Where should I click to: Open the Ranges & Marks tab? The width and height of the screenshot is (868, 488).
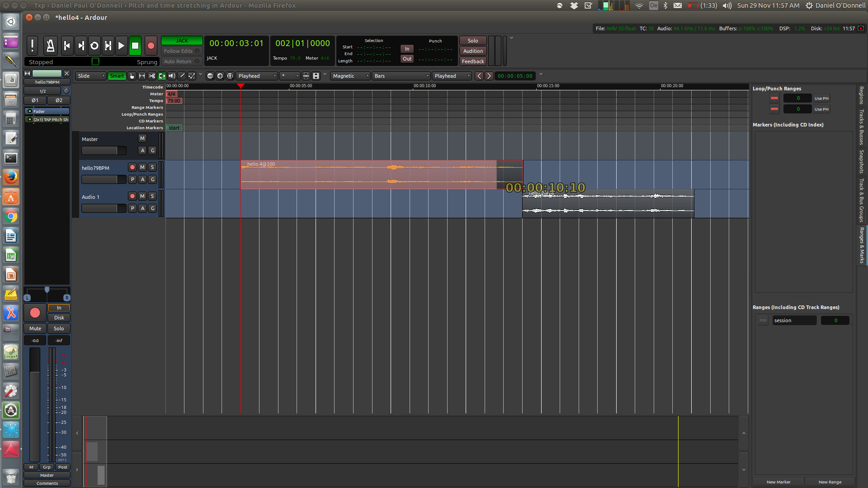click(x=862, y=245)
